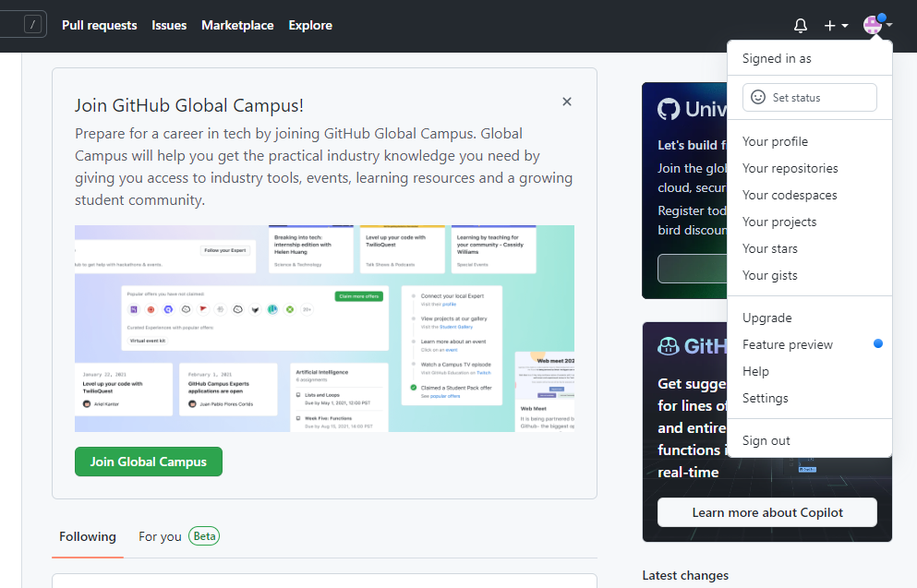Click the slash search shortcut key
Viewport: 917px width, 588px height.
pyautogui.click(x=33, y=25)
